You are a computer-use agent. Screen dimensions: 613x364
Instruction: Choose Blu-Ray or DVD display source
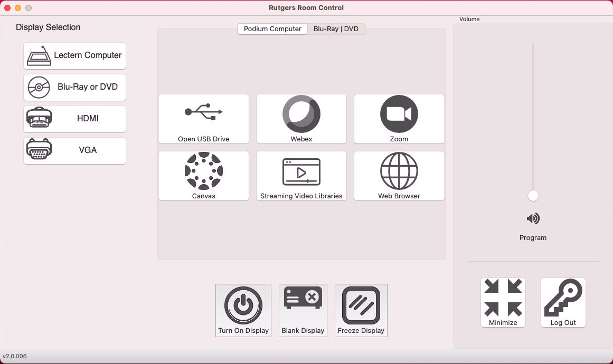click(x=75, y=87)
